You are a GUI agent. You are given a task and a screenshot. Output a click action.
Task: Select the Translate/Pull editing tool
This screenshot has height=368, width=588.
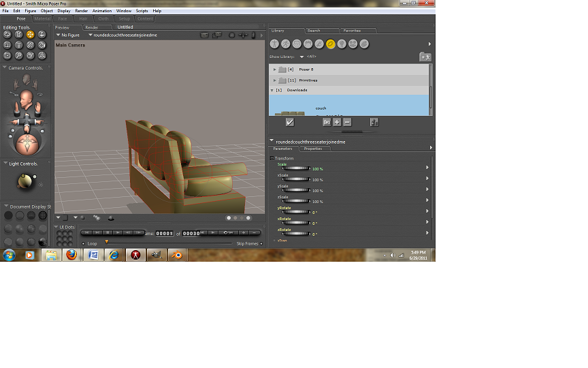30,34
